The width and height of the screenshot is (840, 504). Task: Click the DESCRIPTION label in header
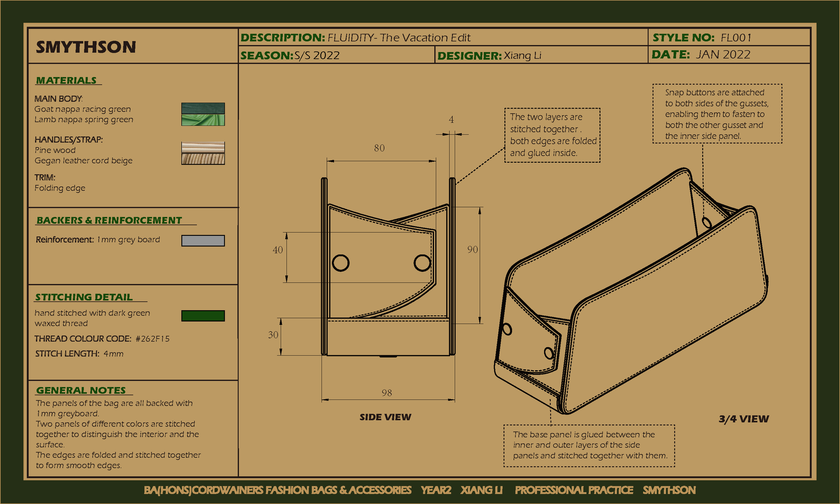283,37
